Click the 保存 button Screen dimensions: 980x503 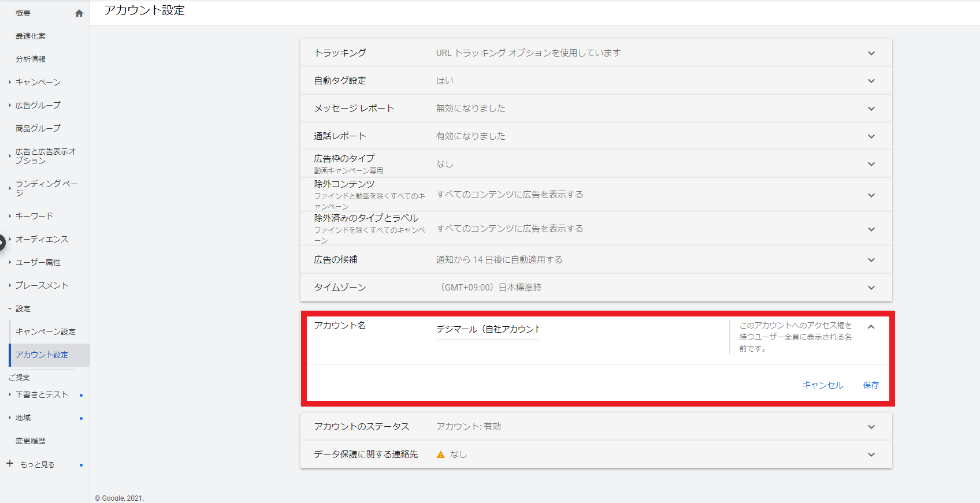tap(871, 385)
